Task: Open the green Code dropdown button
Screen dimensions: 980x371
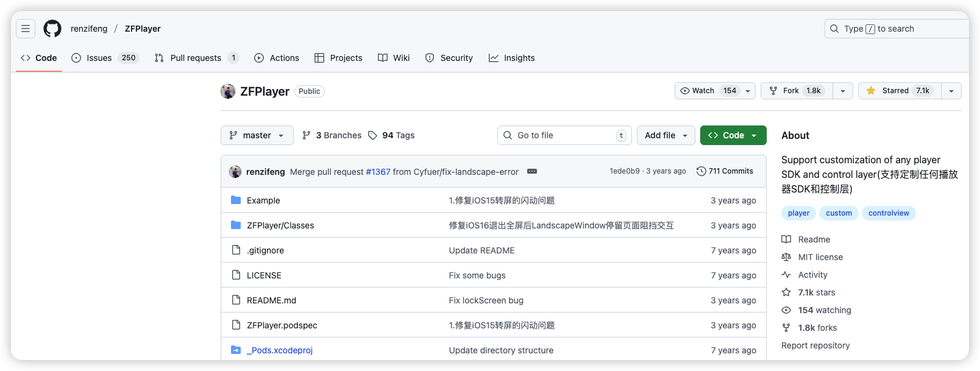Action: tap(733, 135)
